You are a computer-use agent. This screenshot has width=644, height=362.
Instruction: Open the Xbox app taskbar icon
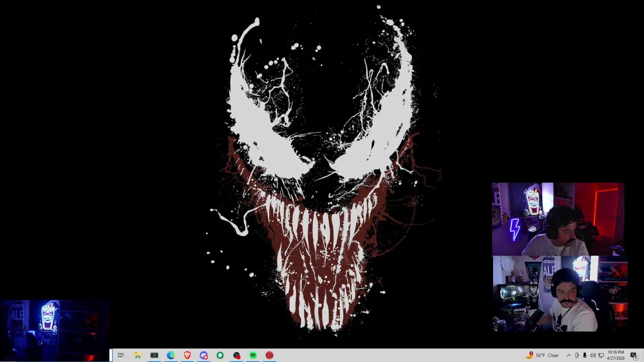pyautogui.click(x=154, y=355)
